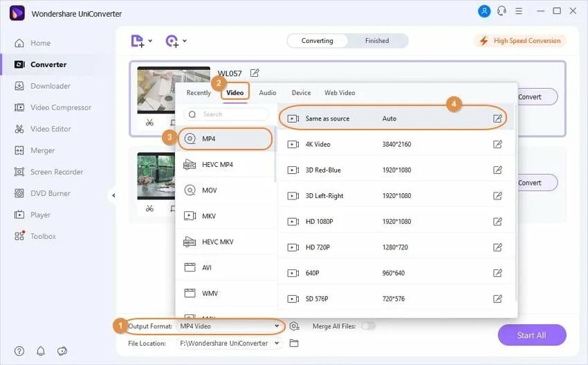Open the DVD Burner tool
588x365 pixels.
click(x=42, y=193)
